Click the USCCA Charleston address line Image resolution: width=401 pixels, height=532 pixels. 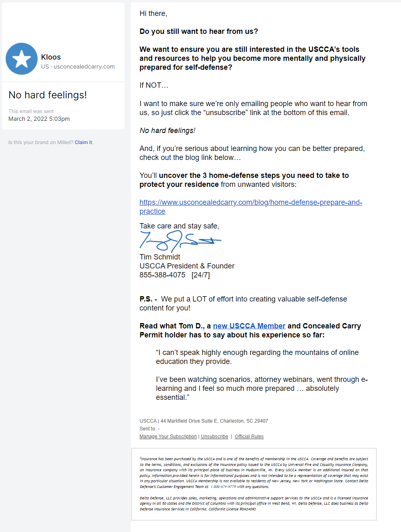204,421
